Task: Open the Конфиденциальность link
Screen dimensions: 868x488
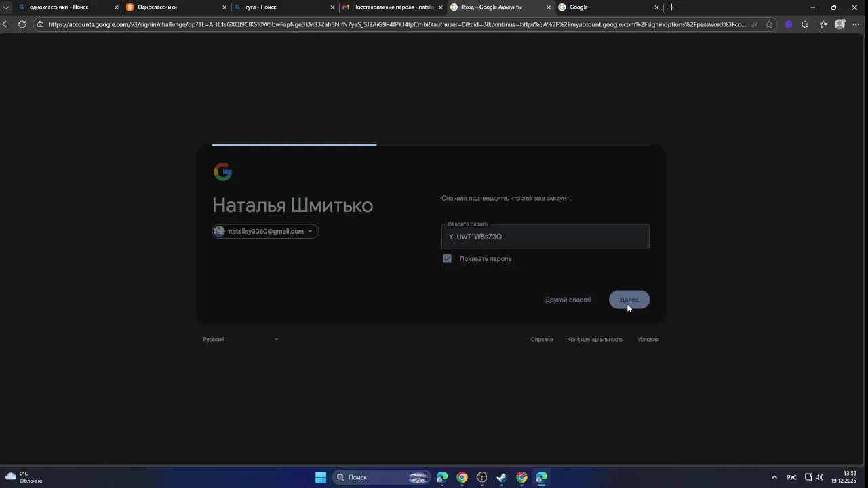Action: (x=595, y=339)
